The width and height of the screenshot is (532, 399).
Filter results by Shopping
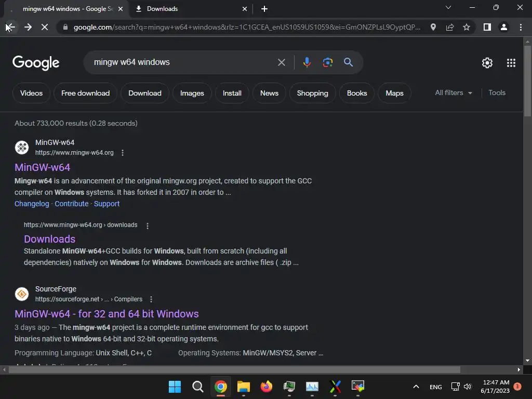(312, 93)
